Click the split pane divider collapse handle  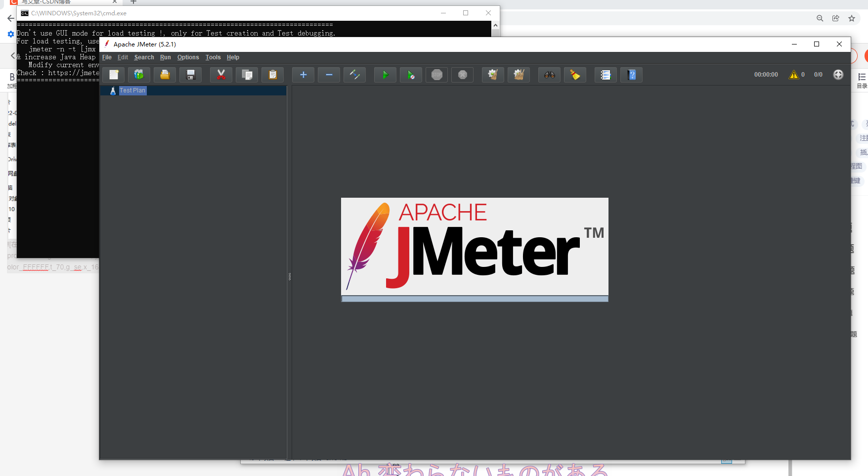[x=290, y=277]
